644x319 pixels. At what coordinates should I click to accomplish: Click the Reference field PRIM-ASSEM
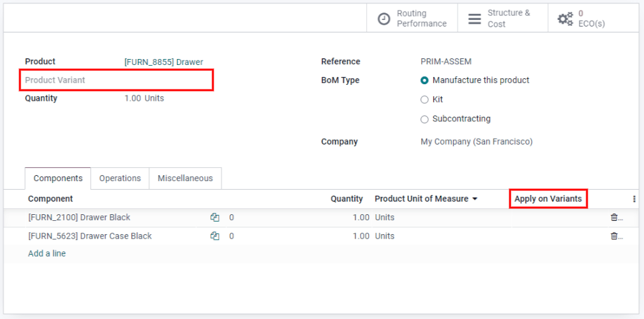point(446,62)
